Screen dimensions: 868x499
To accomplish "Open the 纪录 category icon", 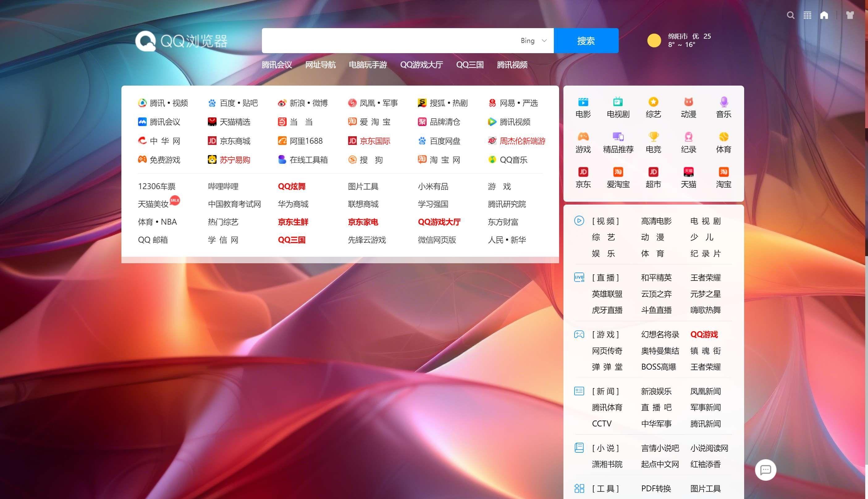I will coord(689,137).
